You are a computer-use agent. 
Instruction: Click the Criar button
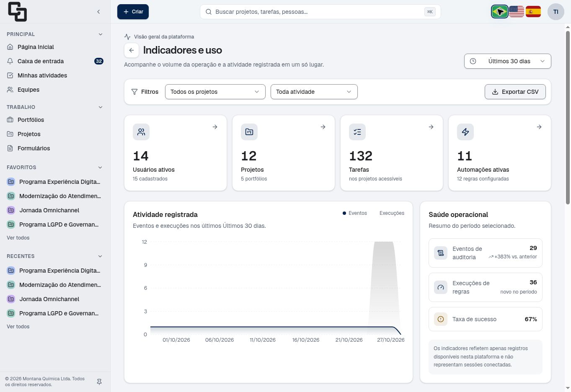(x=133, y=12)
